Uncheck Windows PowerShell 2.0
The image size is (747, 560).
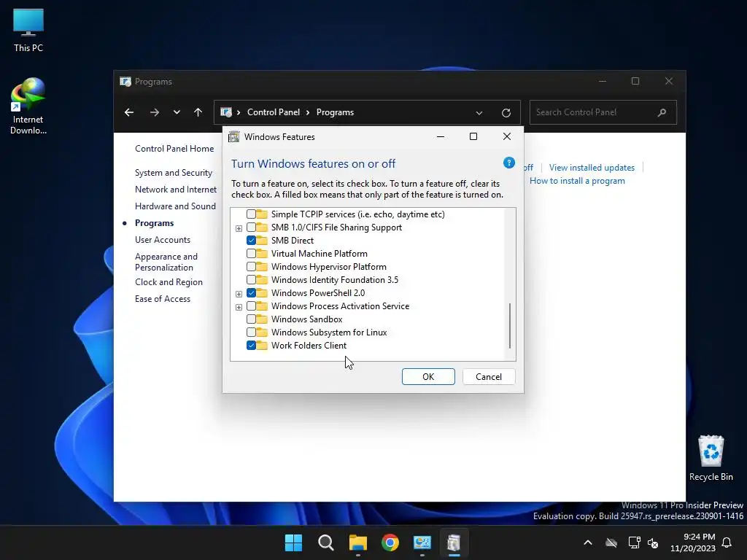point(251,293)
